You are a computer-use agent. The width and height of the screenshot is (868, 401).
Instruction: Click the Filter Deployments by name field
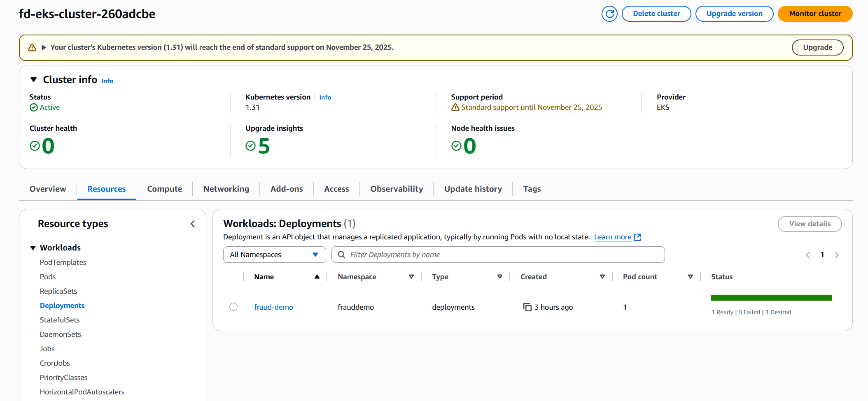click(502, 255)
